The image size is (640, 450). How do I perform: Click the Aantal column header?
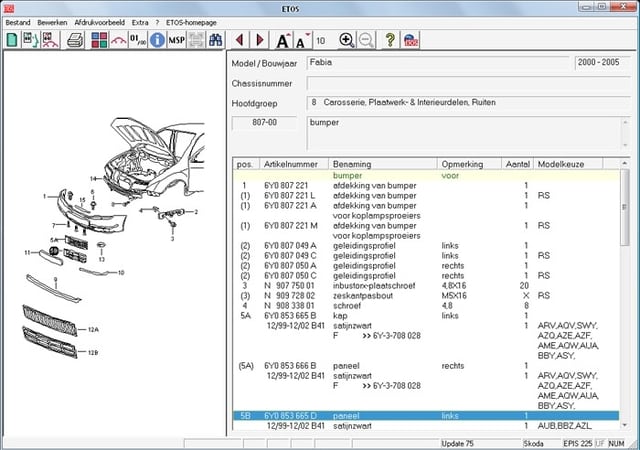(x=518, y=164)
